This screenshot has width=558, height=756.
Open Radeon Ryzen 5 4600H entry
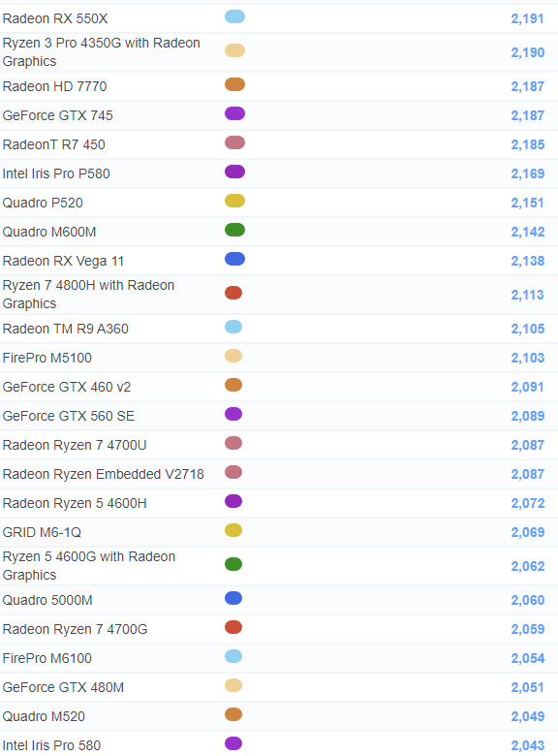pyautogui.click(x=75, y=503)
